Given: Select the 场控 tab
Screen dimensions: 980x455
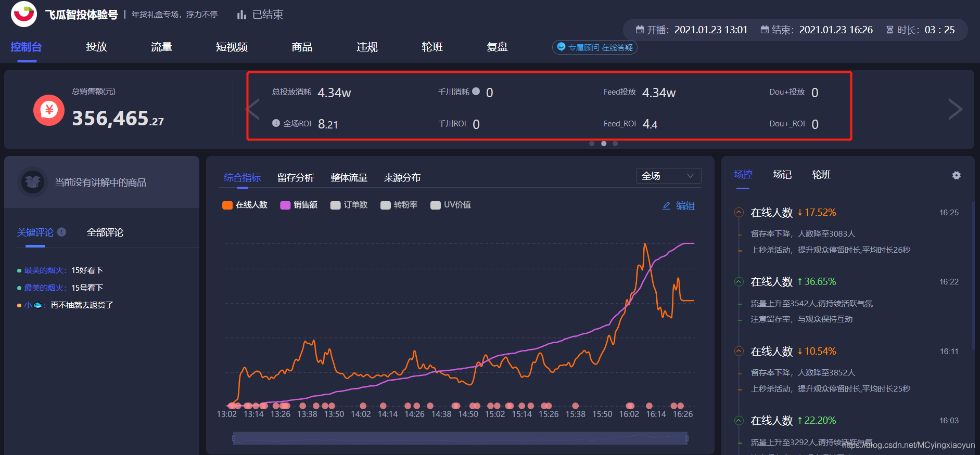Looking at the screenshot, I should point(743,175).
